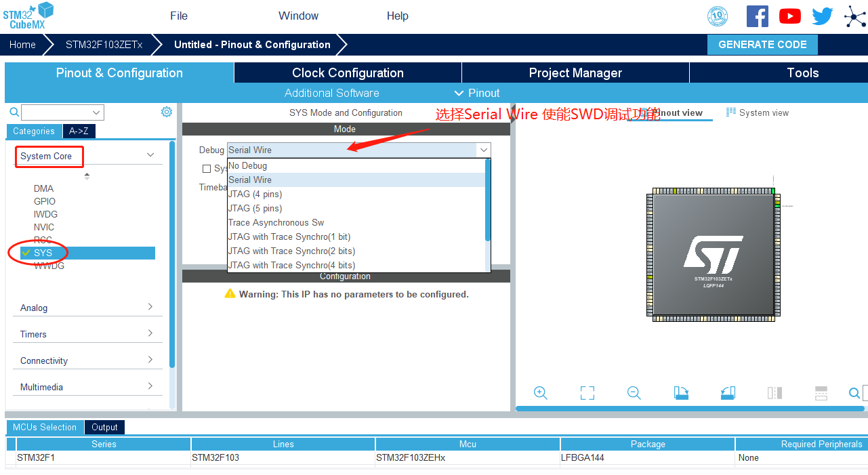Select IWDG in System Core list
Image resolution: width=868 pixels, height=475 pixels.
coord(45,214)
